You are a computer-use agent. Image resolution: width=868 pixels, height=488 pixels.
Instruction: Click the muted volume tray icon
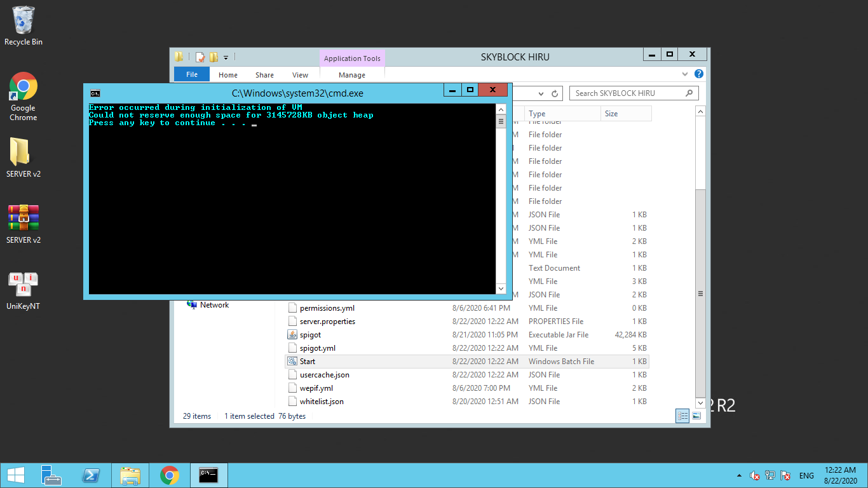(754, 475)
